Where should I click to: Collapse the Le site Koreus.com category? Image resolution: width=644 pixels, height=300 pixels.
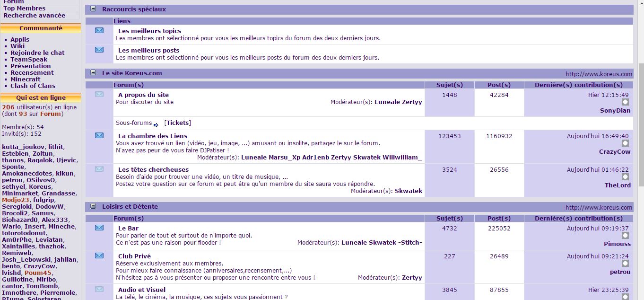93,73
